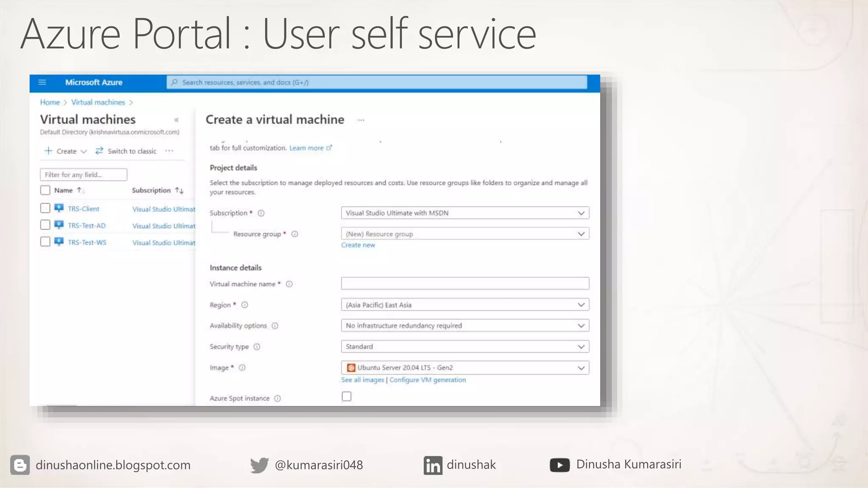
Task: Show info for Region field
Action: click(245, 305)
